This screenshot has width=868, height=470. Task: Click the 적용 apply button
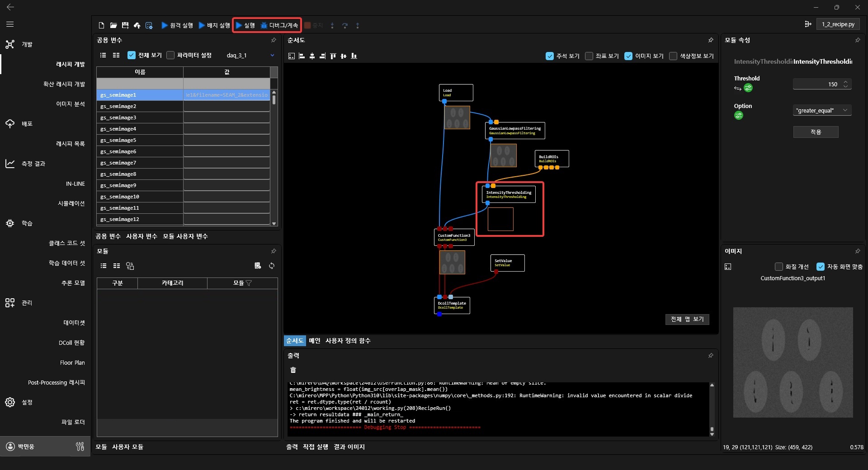pos(816,132)
